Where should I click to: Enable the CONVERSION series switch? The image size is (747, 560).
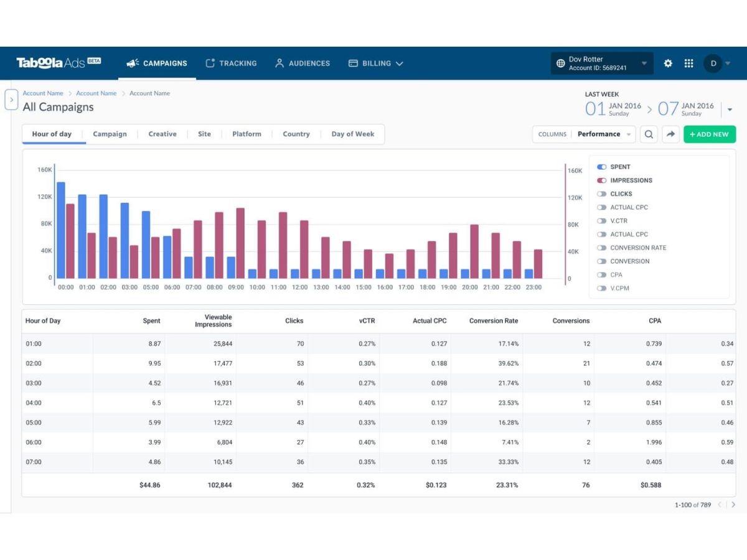[601, 261]
